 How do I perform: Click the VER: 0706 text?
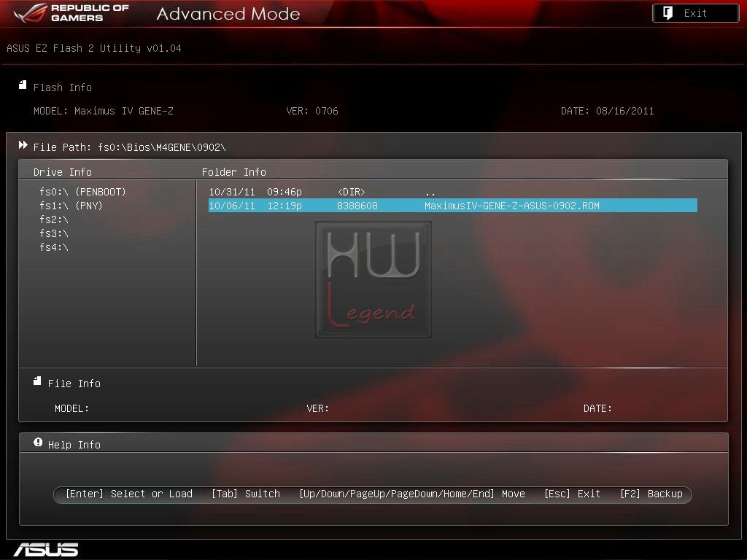[x=312, y=111]
